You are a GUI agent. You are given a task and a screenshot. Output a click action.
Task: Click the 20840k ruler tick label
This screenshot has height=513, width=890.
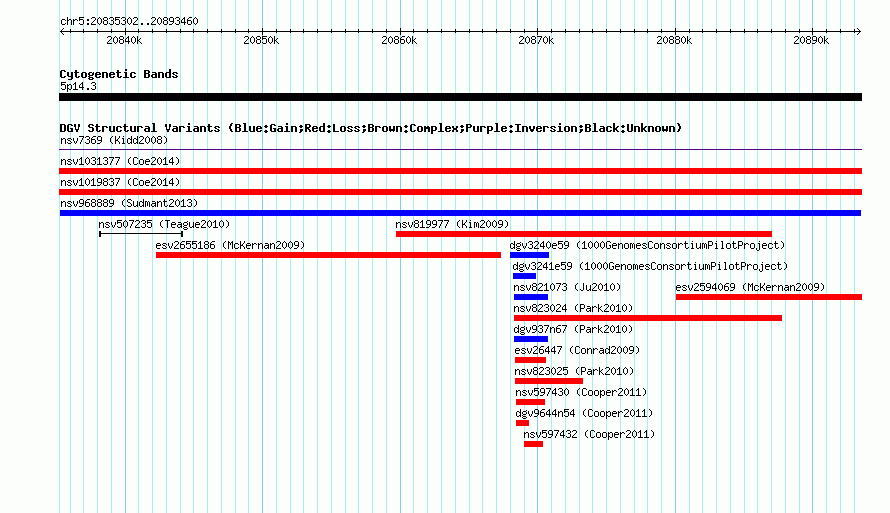(124, 40)
